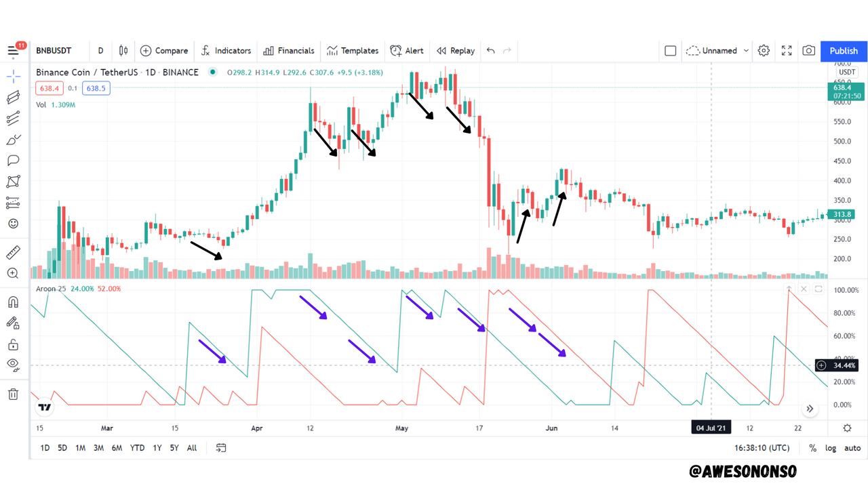Change the D timeframe interval
The width and height of the screenshot is (868, 488).
pyautogui.click(x=100, y=51)
